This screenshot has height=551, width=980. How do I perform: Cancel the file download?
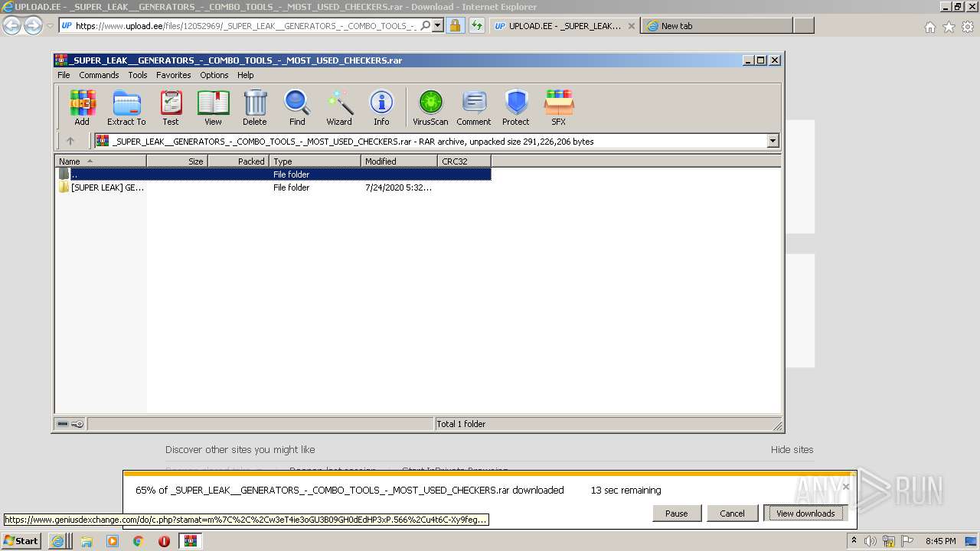coord(732,514)
